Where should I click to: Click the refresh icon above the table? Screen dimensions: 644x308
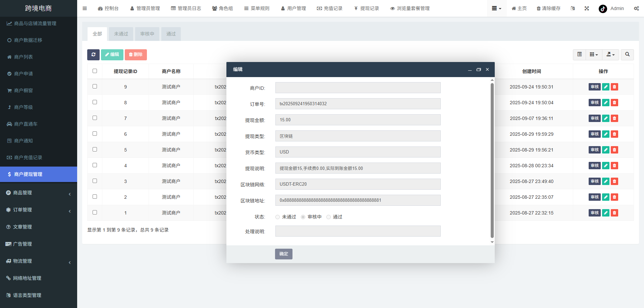[93, 55]
